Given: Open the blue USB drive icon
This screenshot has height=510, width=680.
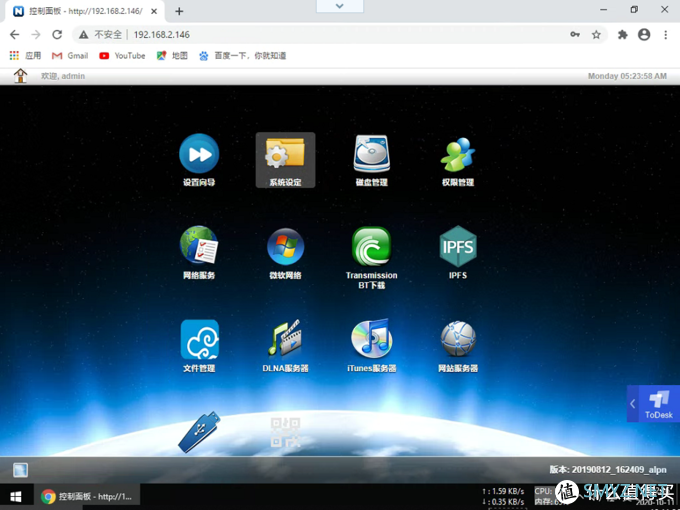Looking at the screenshot, I should [x=199, y=432].
